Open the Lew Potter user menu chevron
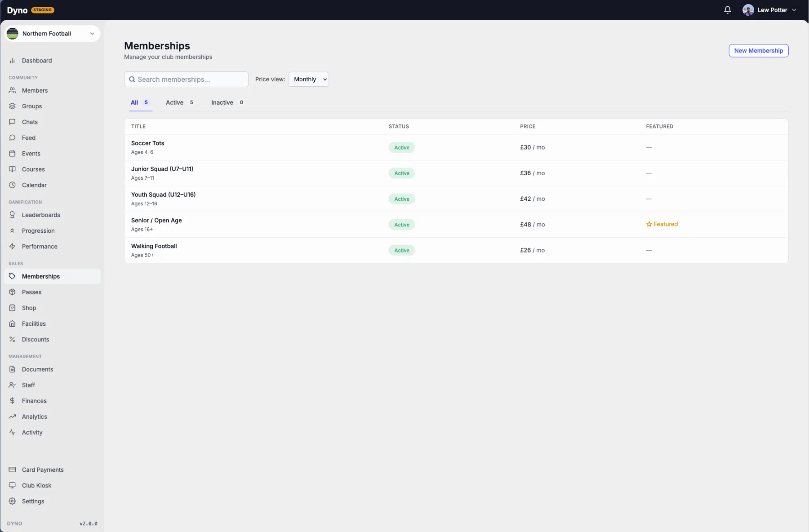809x532 pixels. (x=794, y=10)
